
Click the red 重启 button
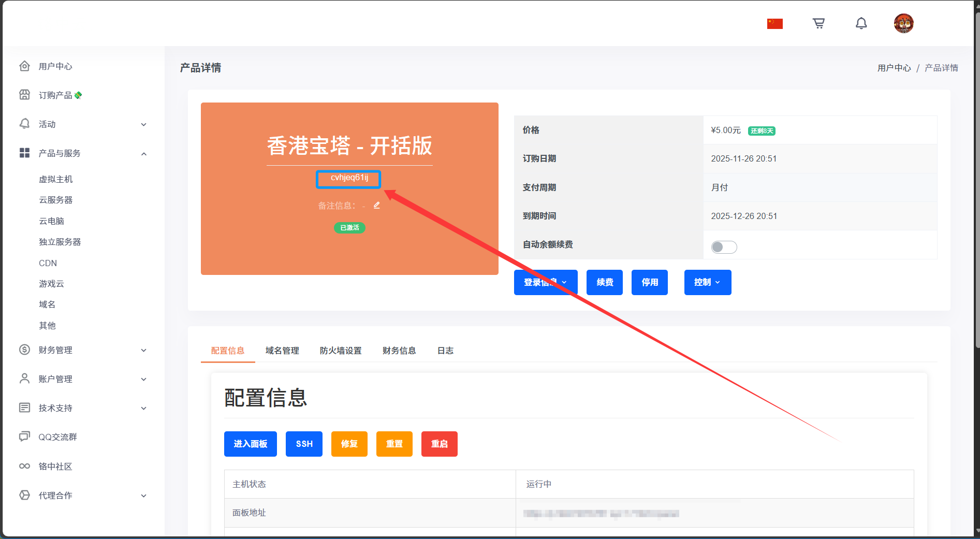[439, 444]
